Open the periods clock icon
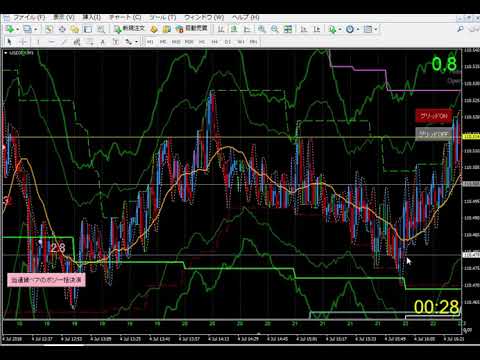The height and width of the screenshot is (360, 480). click(x=350, y=29)
